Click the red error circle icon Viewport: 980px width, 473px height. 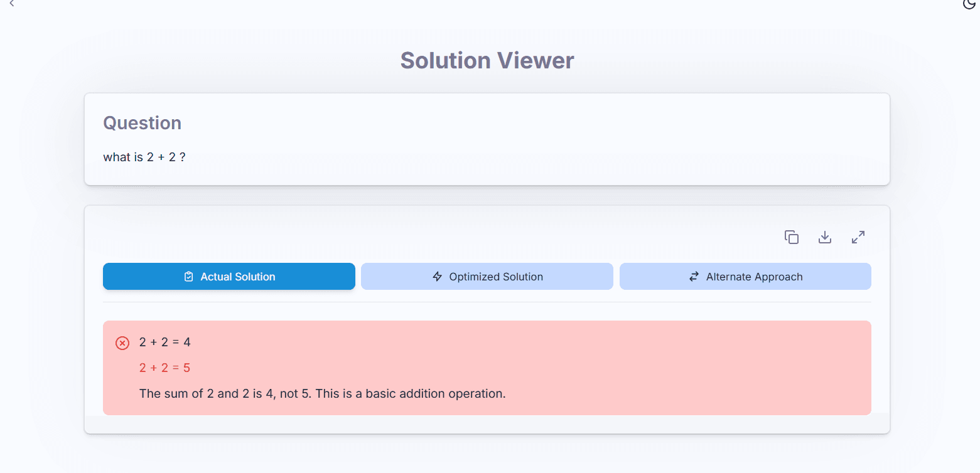click(x=122, y=343)
